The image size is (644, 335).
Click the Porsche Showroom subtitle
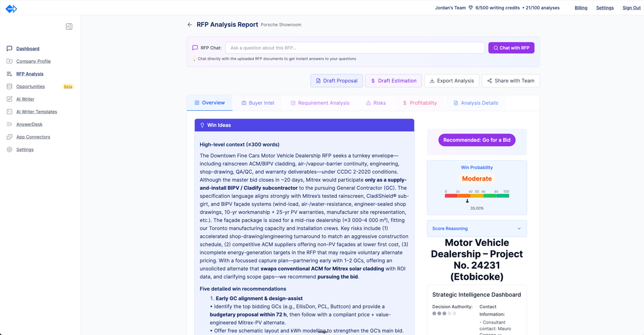click(281, 25)
